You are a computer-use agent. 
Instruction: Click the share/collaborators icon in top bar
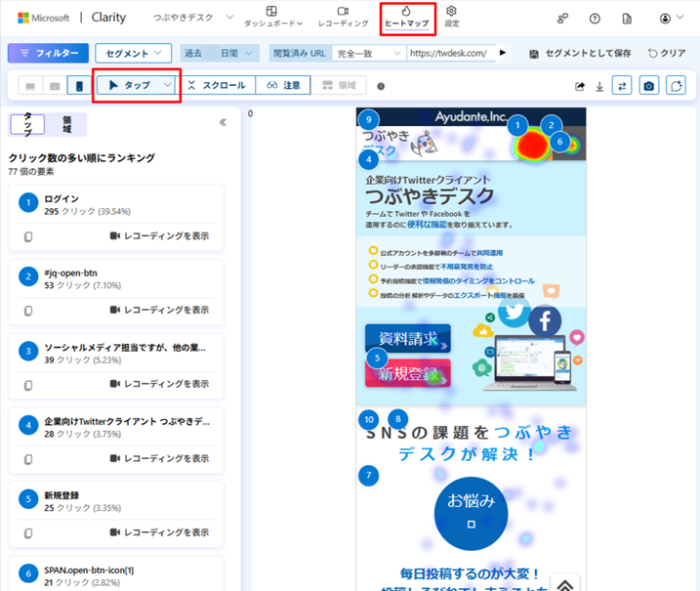tap(562, 19)
